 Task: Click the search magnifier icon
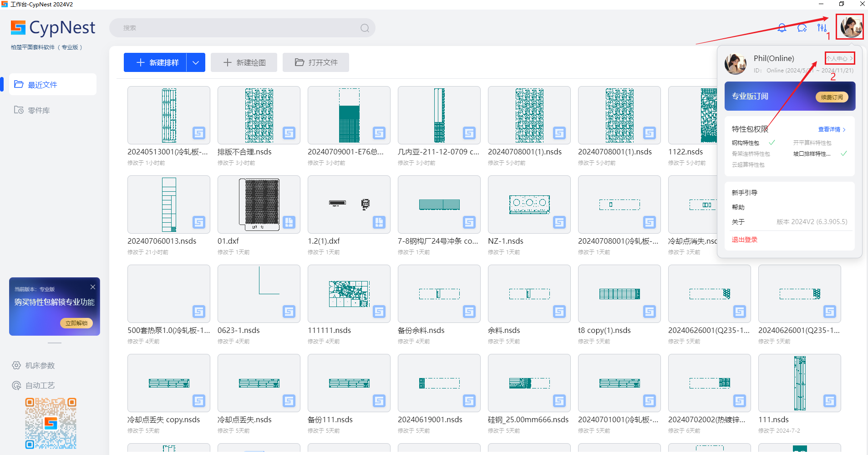click(365, 28)
